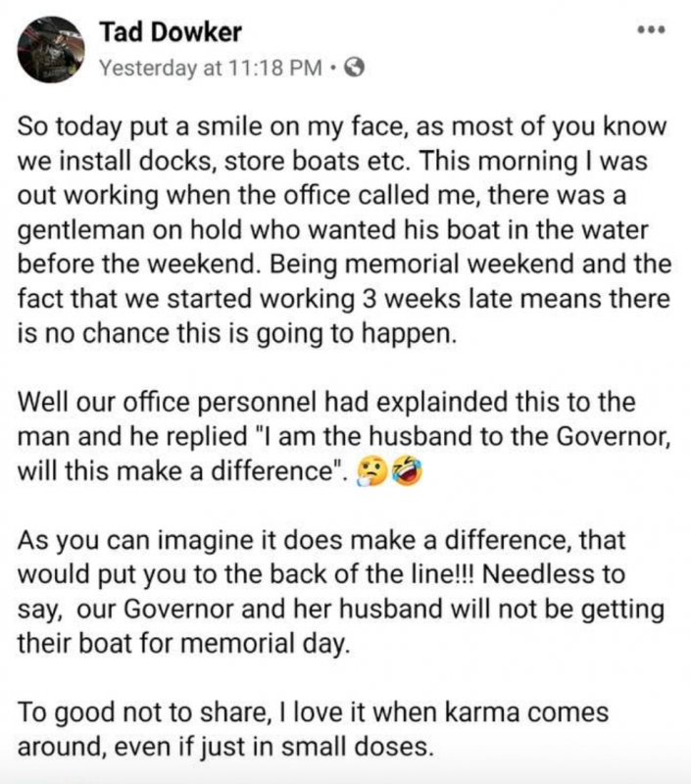Screen dimensions: 691x784
Task: Click the text line 'their boat for memorial day.'
Action: (184, 644)
